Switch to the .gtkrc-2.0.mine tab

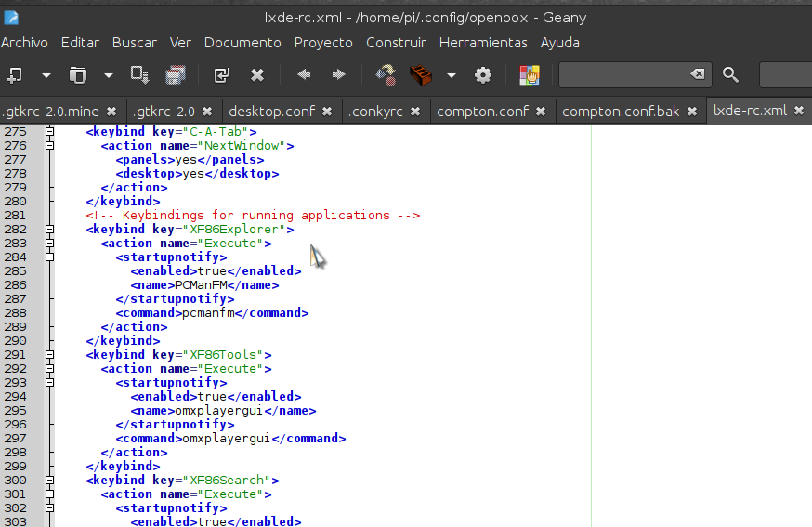pyautogui.click(x=51, y=112)
